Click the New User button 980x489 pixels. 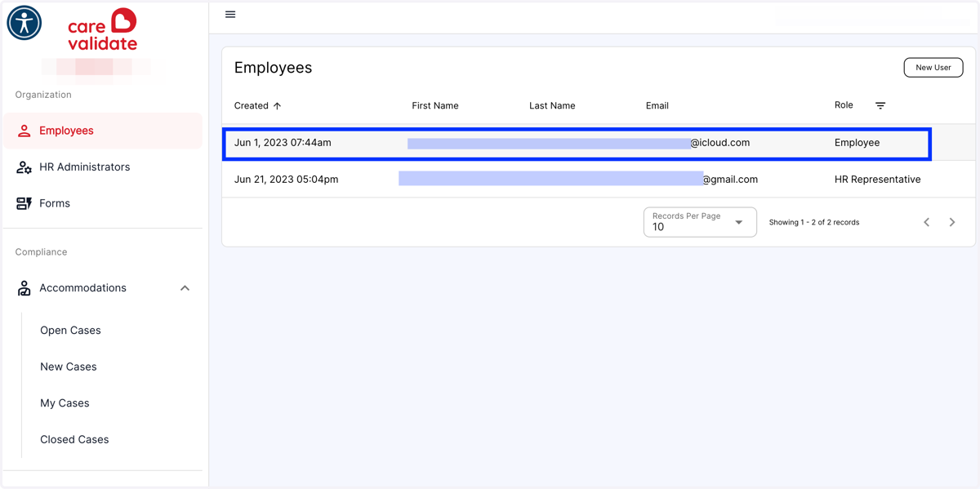click(x=933, y=68)
